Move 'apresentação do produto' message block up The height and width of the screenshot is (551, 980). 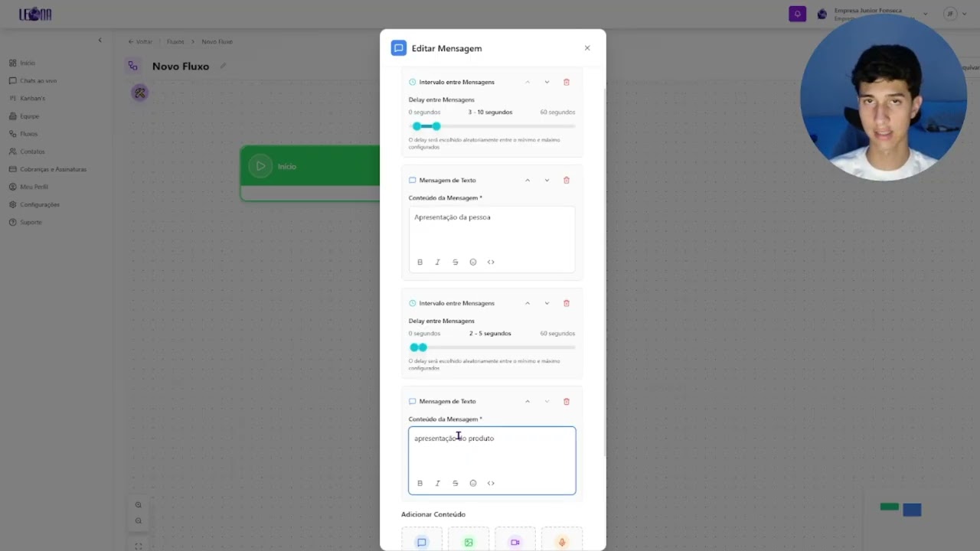(528, 401)
